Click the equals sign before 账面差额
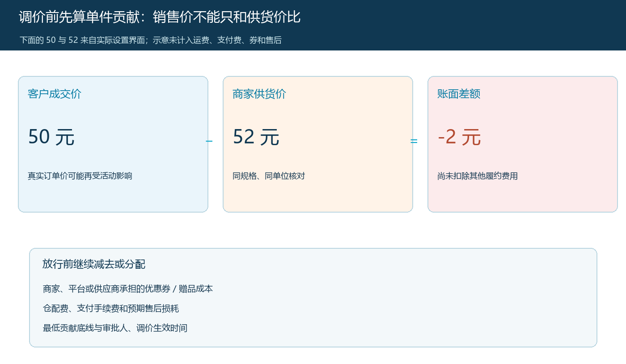Viewport: 626px width, 364px height. click(414, 141)
